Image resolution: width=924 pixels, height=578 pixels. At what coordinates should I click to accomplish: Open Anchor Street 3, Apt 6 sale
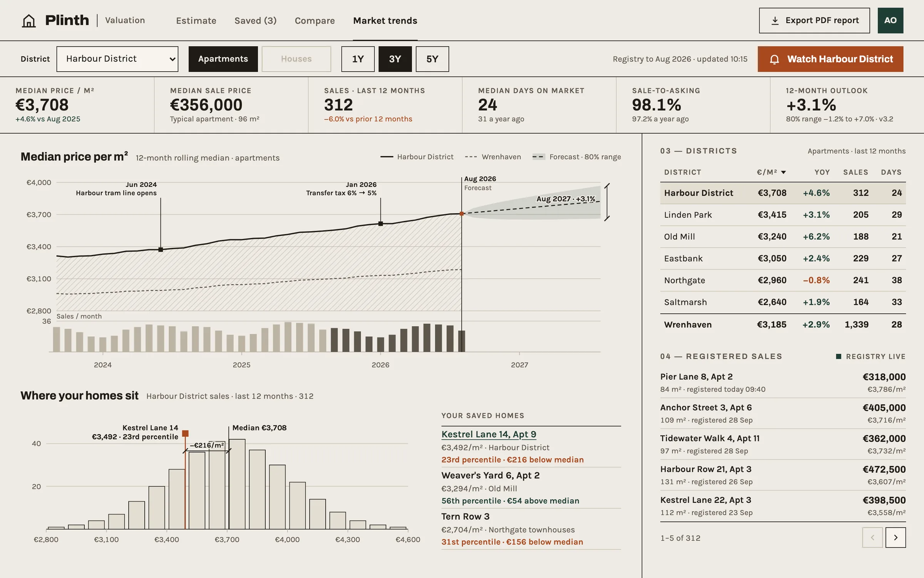click(783, 413)
